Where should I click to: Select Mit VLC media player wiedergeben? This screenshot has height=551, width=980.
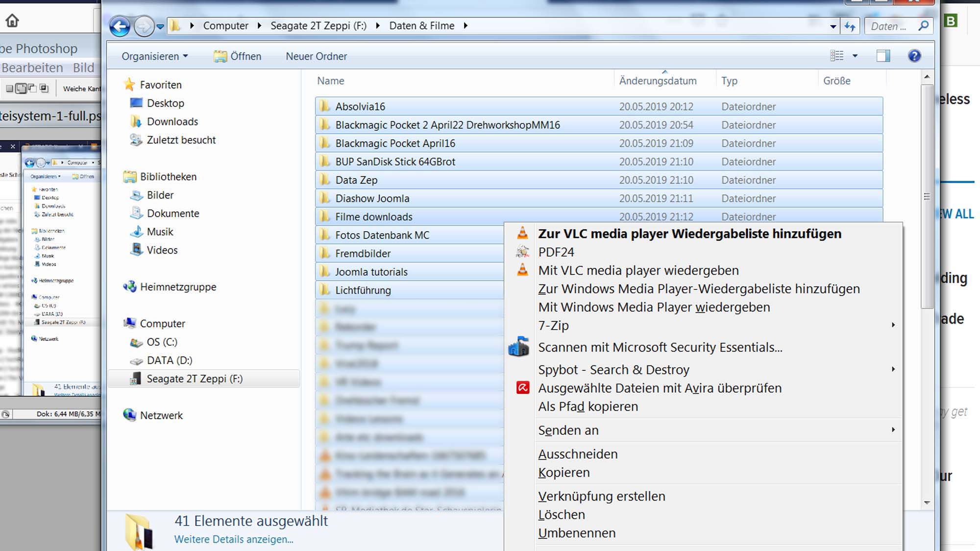[x=638, y=270]
